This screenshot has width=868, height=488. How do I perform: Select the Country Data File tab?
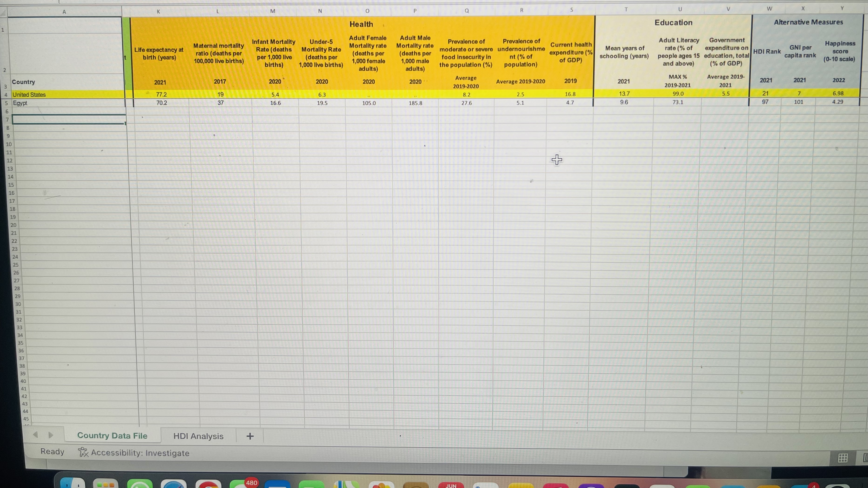point(112,435)
